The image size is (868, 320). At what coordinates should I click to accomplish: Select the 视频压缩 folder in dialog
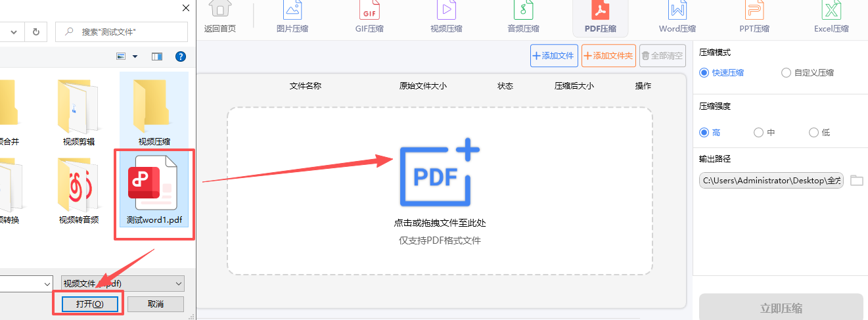click(x=154, y=110)
